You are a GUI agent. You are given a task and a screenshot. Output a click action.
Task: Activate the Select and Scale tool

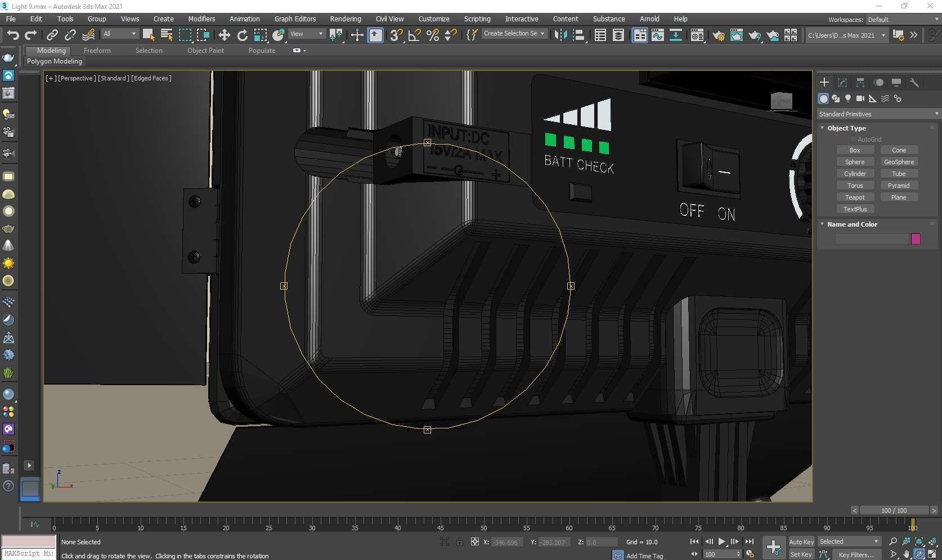260,35
